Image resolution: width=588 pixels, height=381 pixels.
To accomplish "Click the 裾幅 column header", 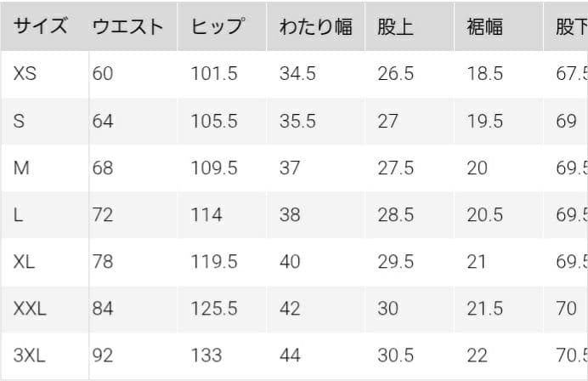I will (x=484, y=26).
